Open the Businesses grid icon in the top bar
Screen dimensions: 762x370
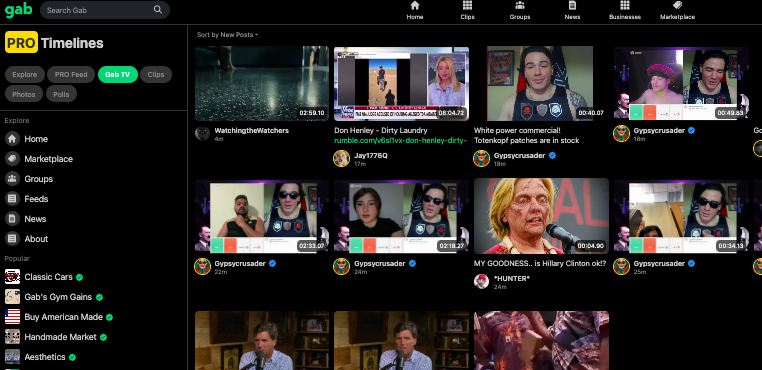tap(625, 5)
